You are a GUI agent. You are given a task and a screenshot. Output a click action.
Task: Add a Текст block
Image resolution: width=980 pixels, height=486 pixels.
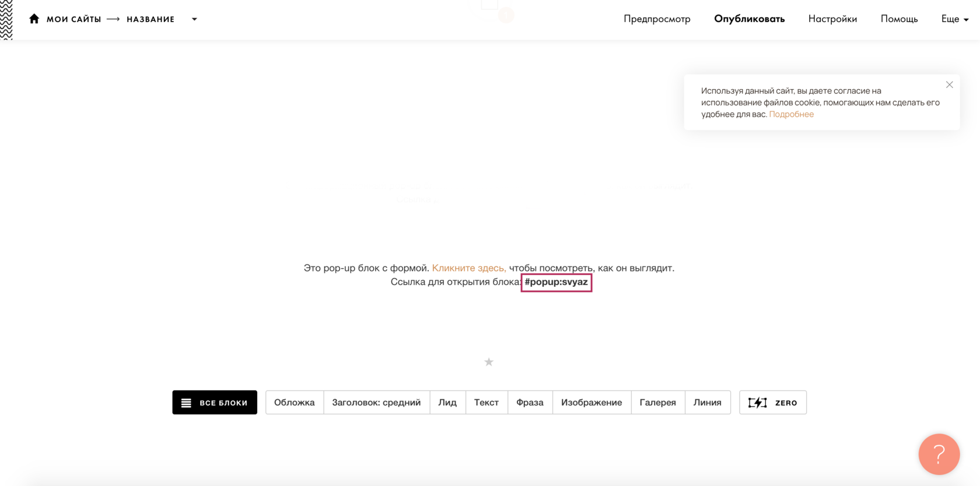(x=487, y=402)
